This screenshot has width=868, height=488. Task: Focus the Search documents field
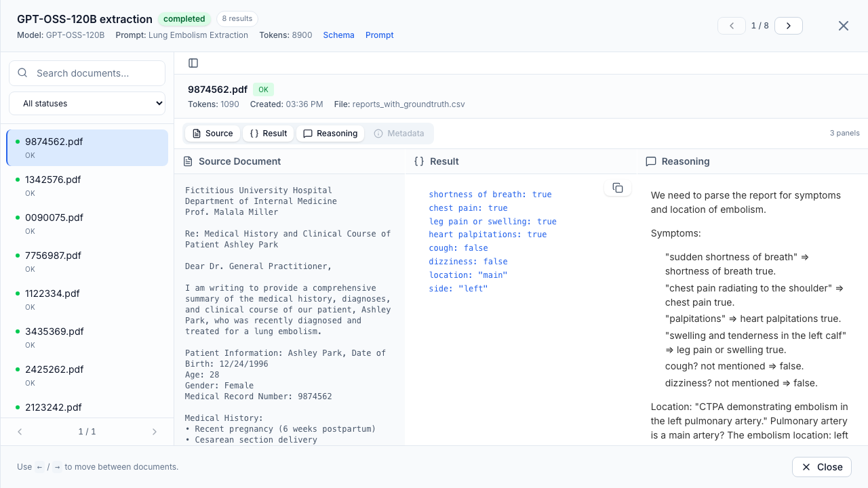pyautogui.click(x=87, y=73)
